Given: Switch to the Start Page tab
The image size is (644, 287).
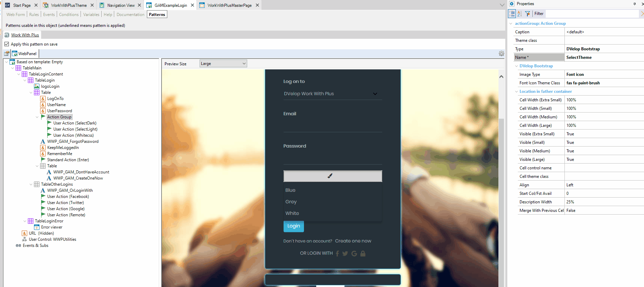Looking at the screenshot, I should tap(22, 5).
